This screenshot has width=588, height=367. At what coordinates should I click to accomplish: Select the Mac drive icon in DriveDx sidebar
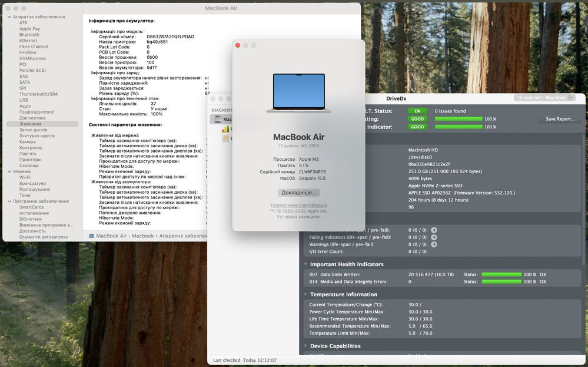[x=217, y=120]
